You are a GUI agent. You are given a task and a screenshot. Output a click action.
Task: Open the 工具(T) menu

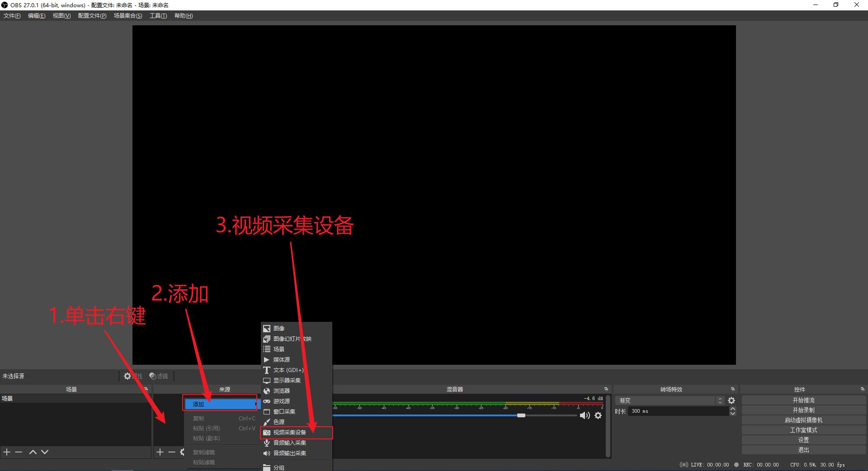click(157, 15)
